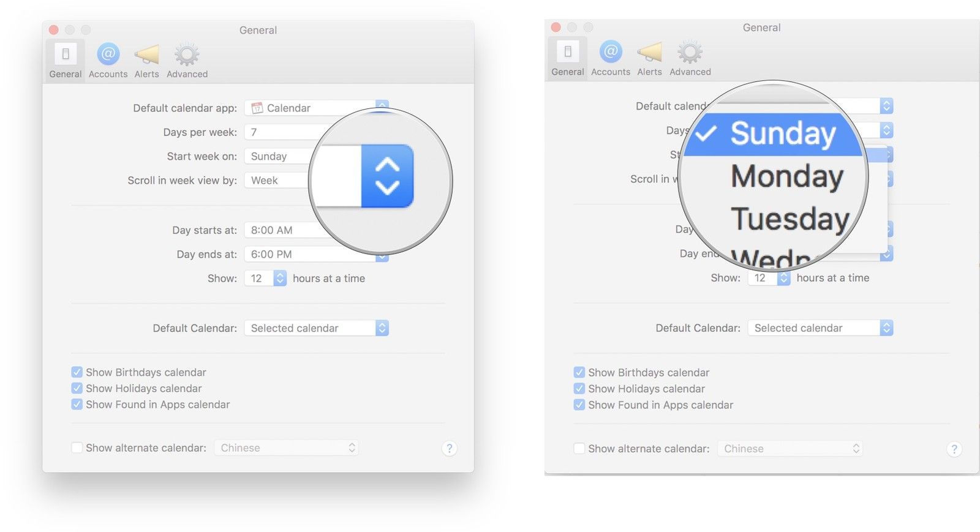This screenshot has width=980, height=532.
Task: Enable Show alternate calendar in left window
Action: pyautogui.click(x=77, y=448)
